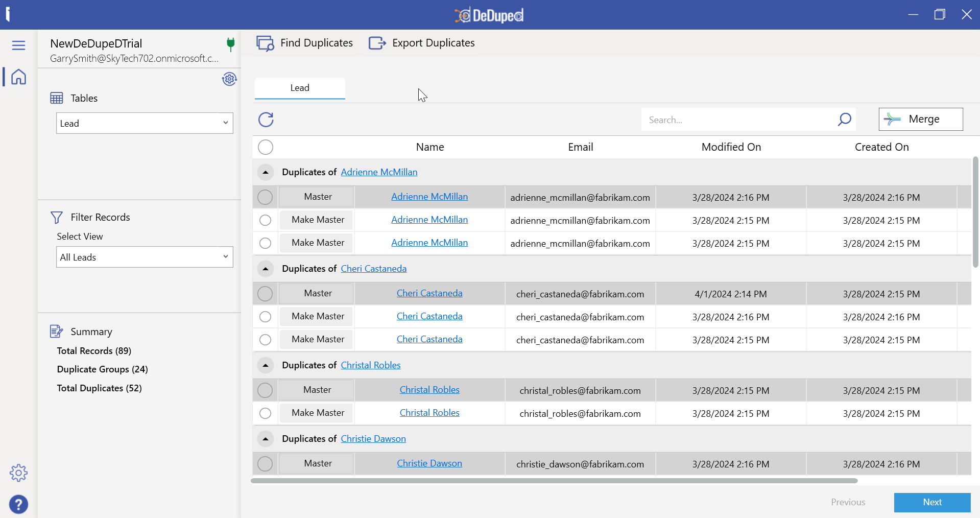Click the DeDupeD logo in the title bar
This screenshot has height=518, width=980.
point(489,15)
